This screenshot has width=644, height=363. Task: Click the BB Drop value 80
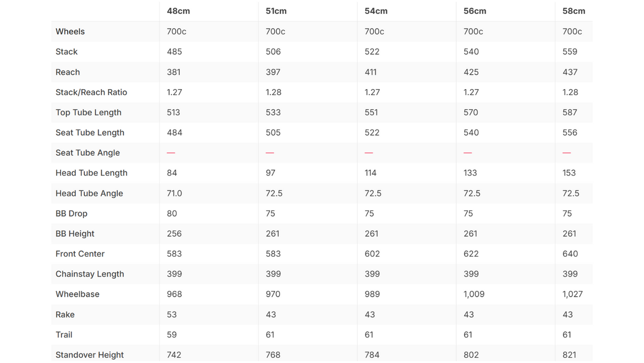pyautogui.click(x=172, y=213)
